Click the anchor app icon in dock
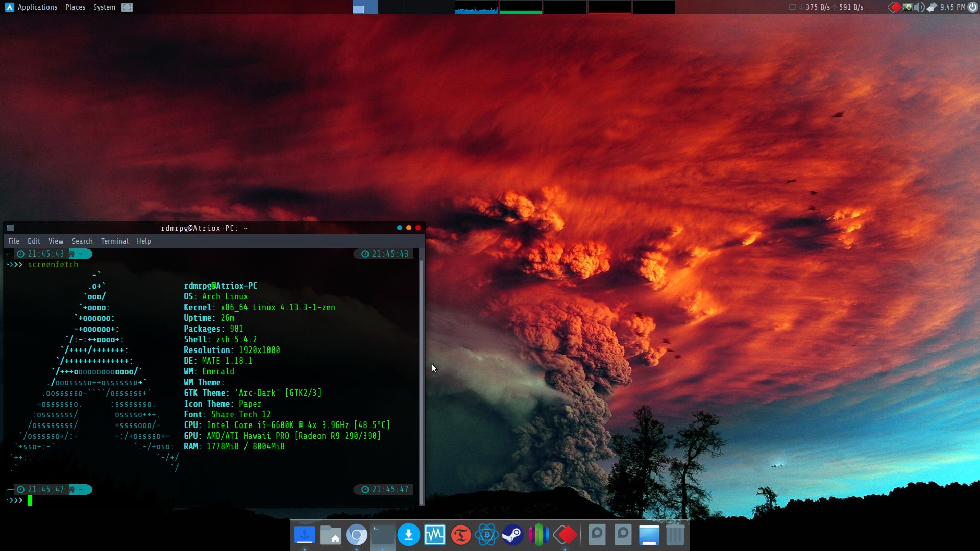The width and height of the screenshot is (980, 551). click(x=305, y=535)
